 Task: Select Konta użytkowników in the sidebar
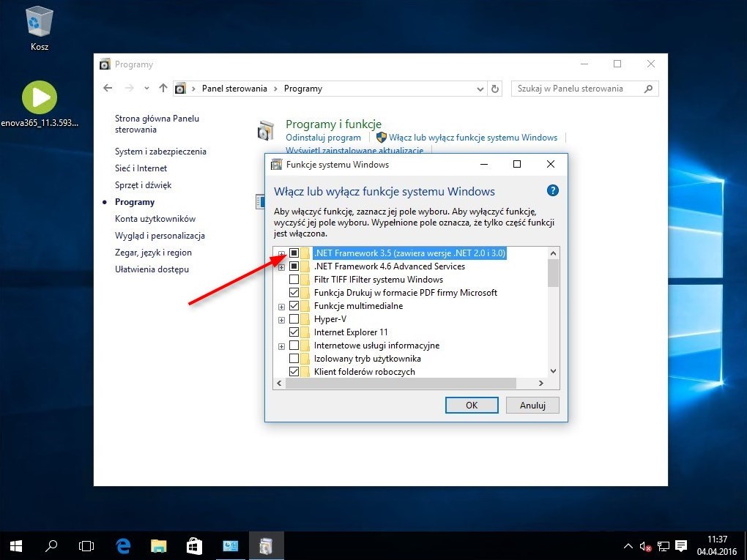tap(155, 219)
